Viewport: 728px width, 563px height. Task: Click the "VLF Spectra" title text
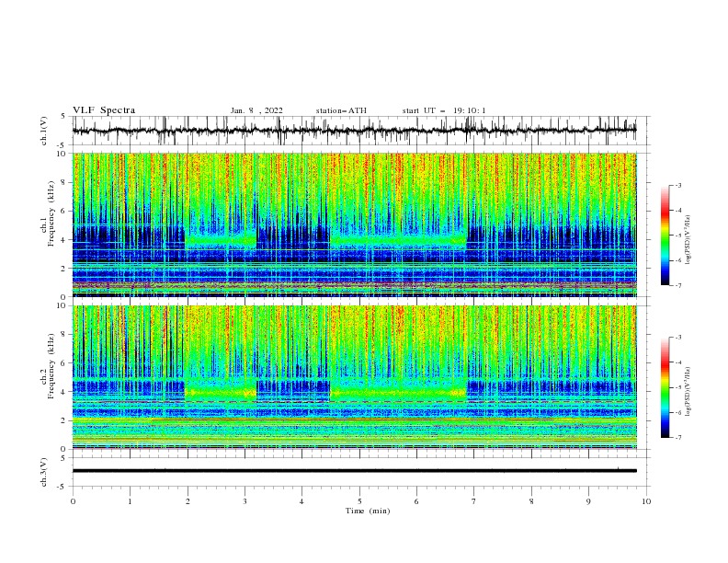pyautogui.click(x=104, y=110)
